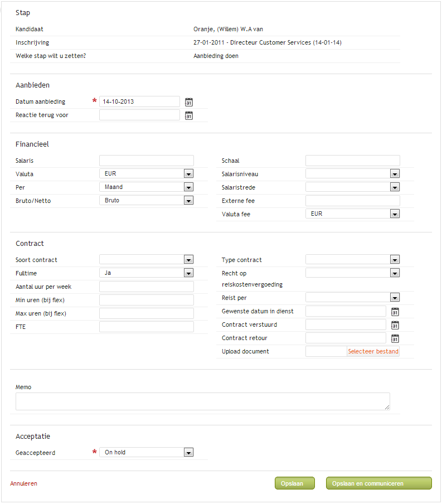Open calendar for Gewenste datum in dienst

pyautogui.click(x=395, y=312)
